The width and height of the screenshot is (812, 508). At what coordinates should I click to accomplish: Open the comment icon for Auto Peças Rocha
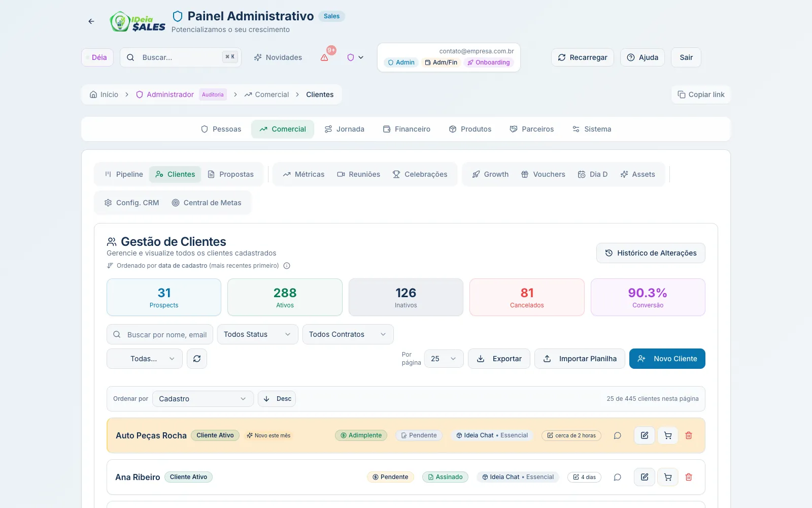tap(617, 435)
